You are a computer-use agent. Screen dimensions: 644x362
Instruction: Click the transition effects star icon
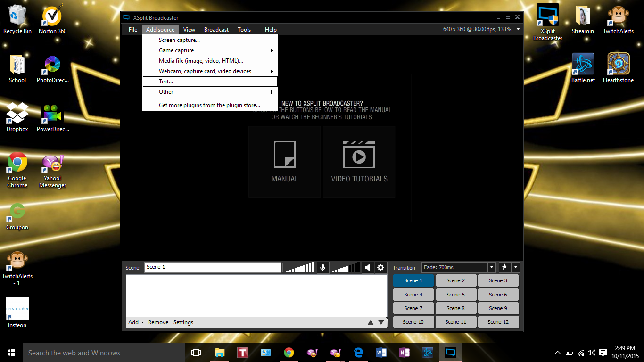505,267
